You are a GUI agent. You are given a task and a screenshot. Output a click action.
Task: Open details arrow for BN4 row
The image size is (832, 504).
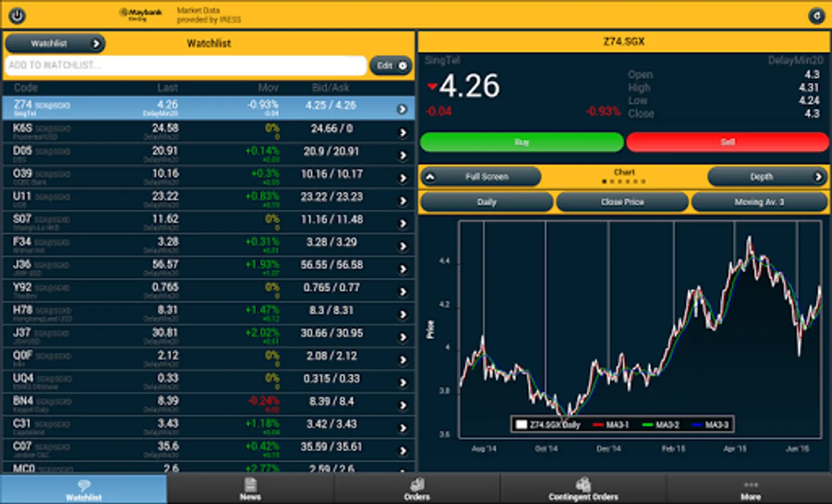pos(402,405)
